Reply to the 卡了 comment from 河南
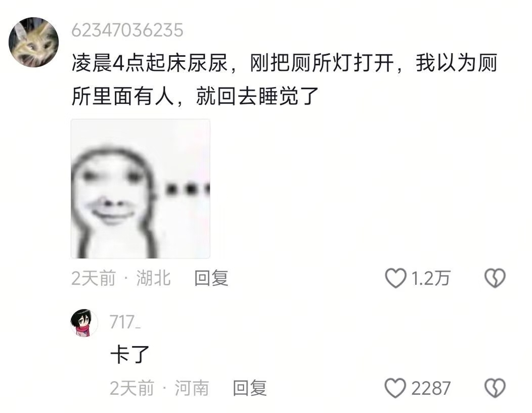 pos(250,388)
